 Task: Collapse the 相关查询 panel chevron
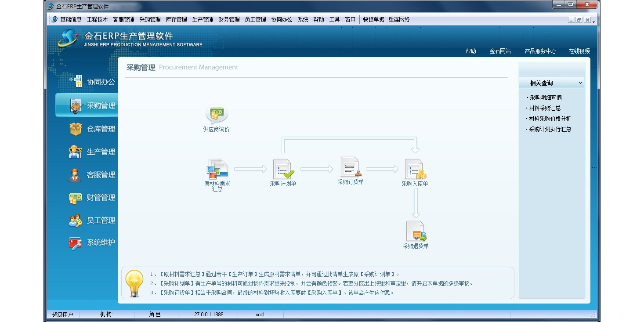point(580,83)
